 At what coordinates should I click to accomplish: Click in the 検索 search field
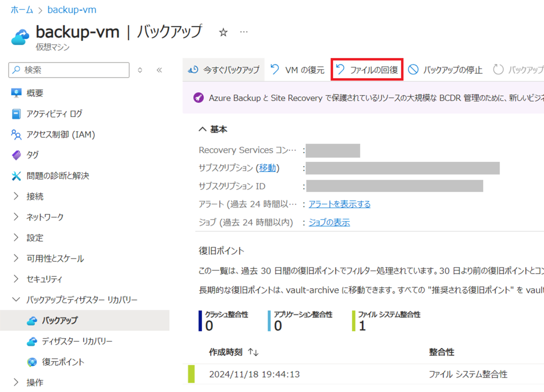coord(69,70)
